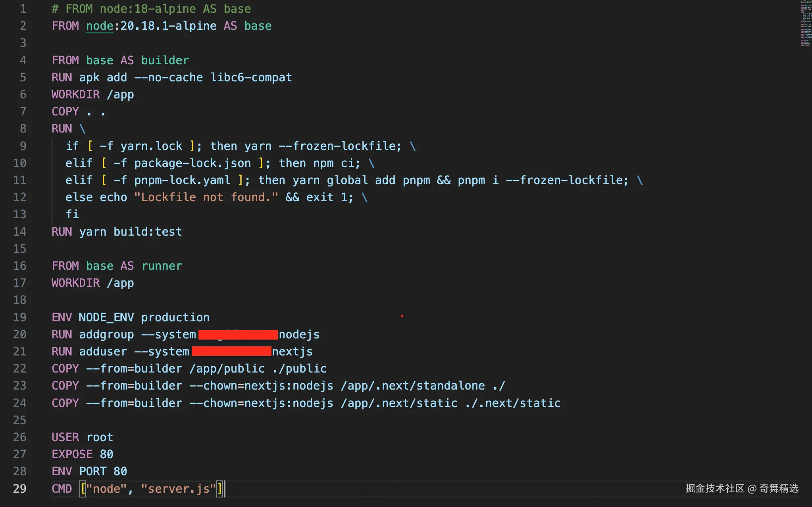The height and width of the screenshot is (507, 812).
Task: Select line number 29 in gutter
Action: pos(19,488)
